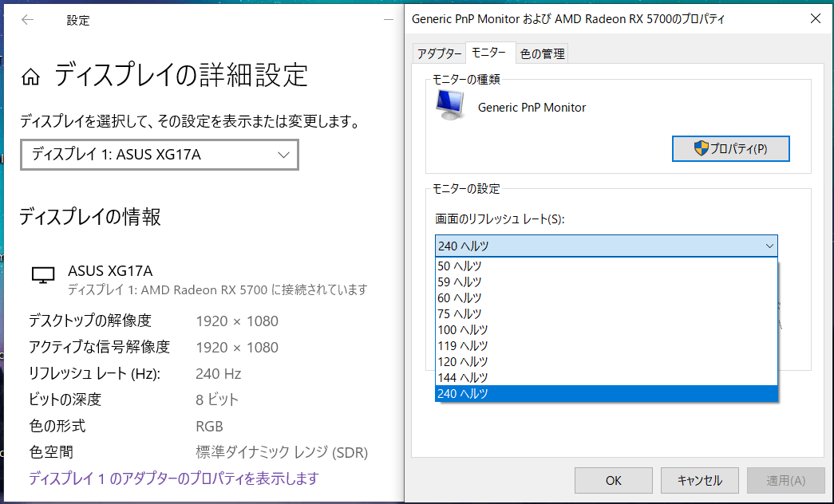Image resolution: width=834 pixels, height=504 pixels.
Task: Click the monitor icon next to ASUS XG17A
Action: (x=43, y=275)
